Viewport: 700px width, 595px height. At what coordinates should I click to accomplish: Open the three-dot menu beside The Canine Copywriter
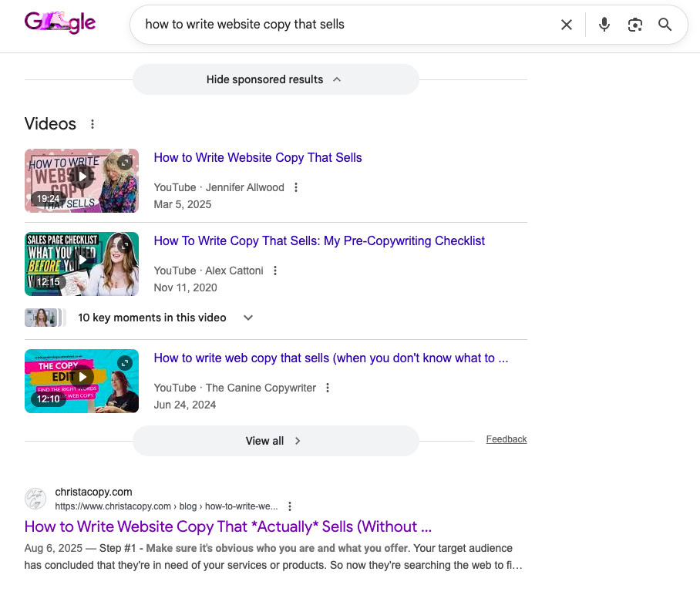coord(328,388)
